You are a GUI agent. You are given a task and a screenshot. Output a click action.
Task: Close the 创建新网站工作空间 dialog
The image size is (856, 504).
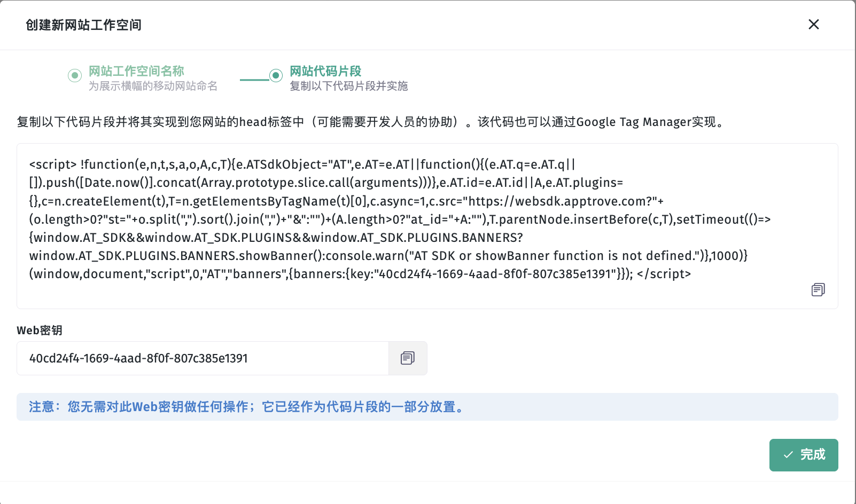coord(813,25)
